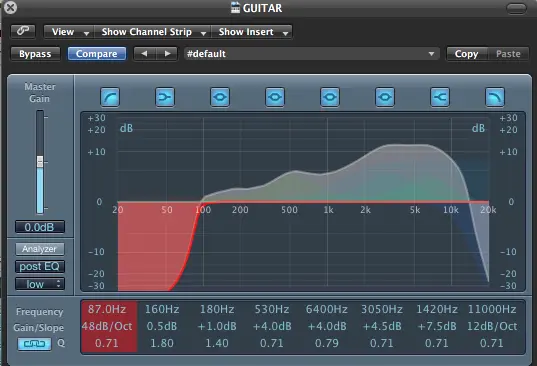
Task: Toggle the Analyzer button
Action: click(x=40, y=249)
